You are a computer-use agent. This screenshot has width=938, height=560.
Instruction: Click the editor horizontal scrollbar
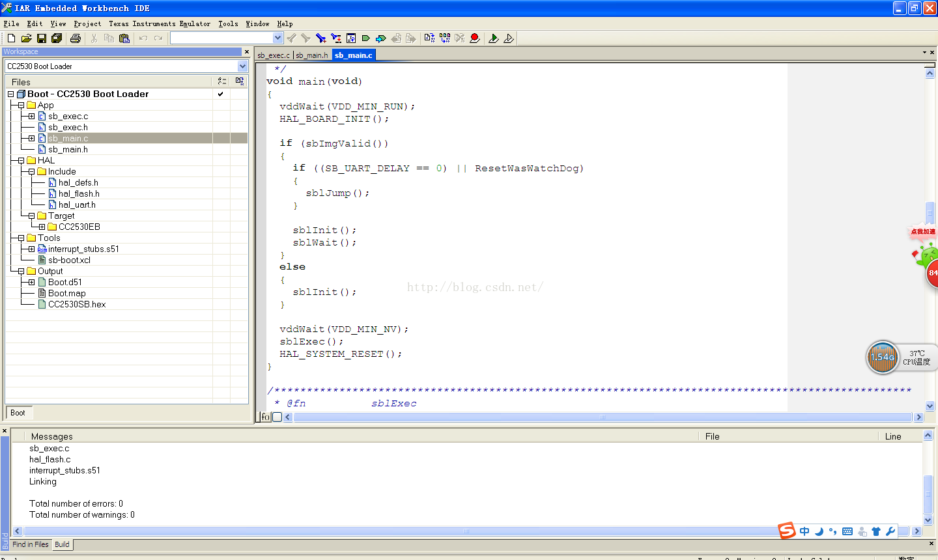pyautogui.click(x=602, y=417)
